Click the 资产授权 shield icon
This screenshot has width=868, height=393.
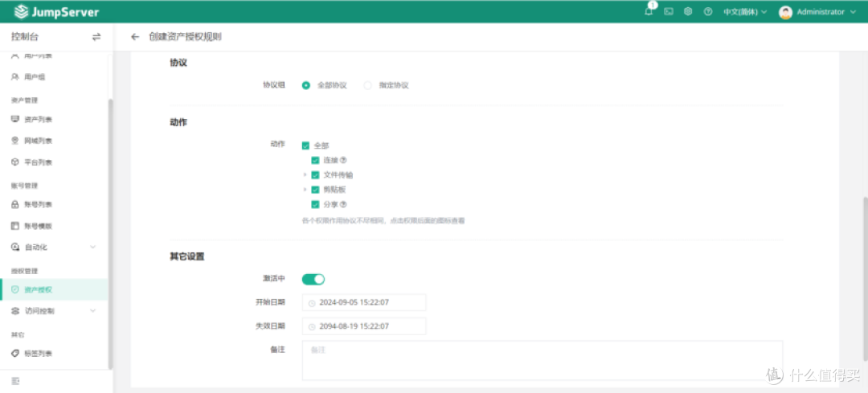(15, 289)
